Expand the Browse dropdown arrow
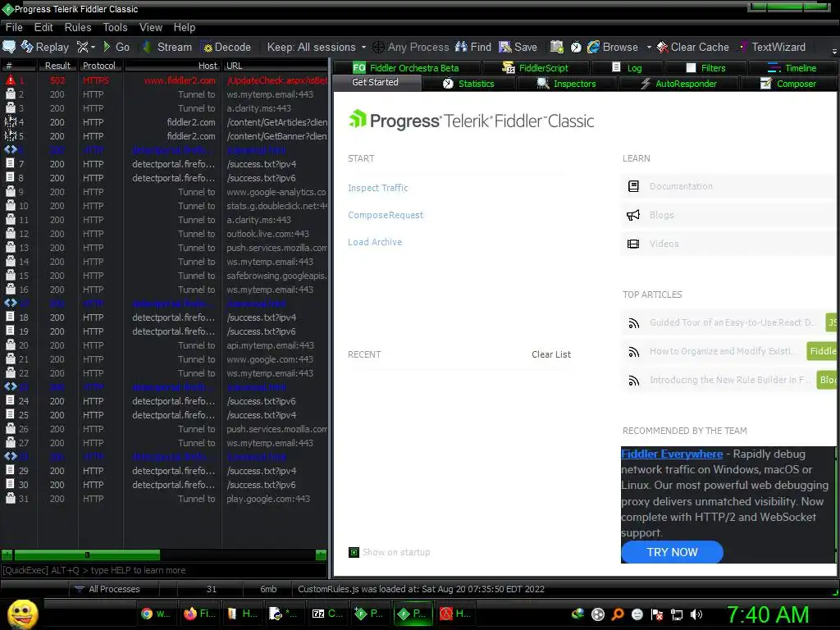Viewport: 840px width, 630px height. click(x=649, y=47)
